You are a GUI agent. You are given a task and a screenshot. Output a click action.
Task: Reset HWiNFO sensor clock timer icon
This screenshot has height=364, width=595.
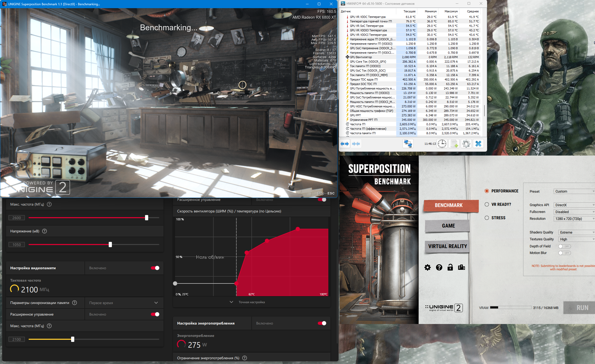click(442, 144)
